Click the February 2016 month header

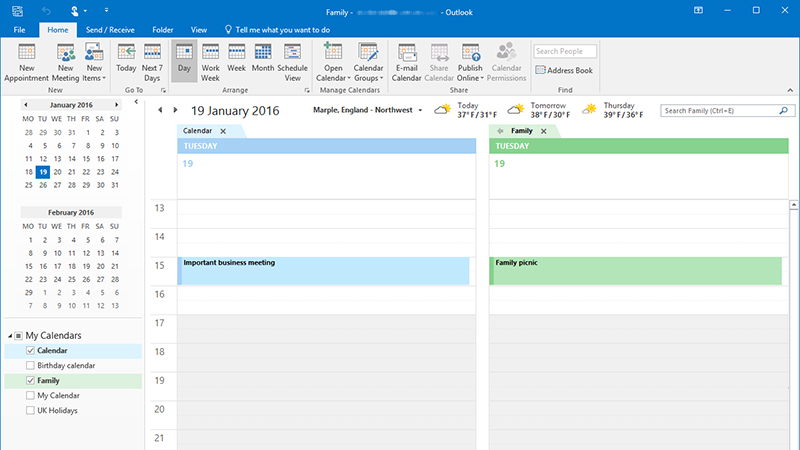(71, 212)
